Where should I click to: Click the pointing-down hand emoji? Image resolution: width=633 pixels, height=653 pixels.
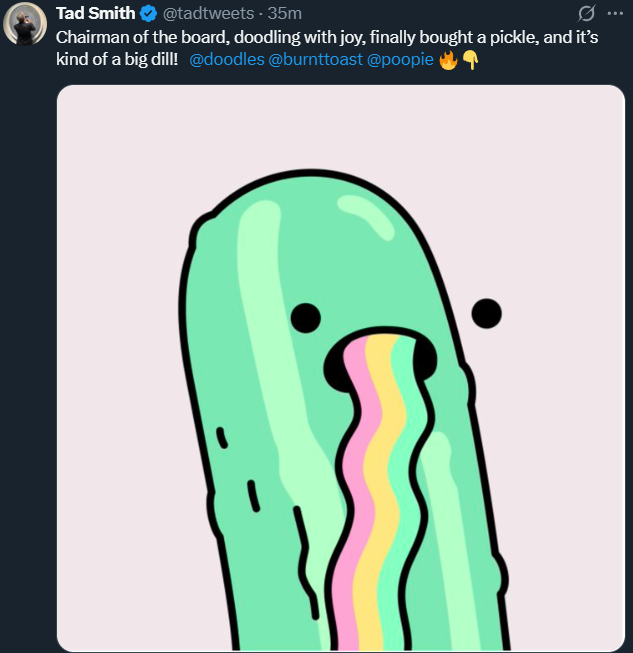[471, 60]
